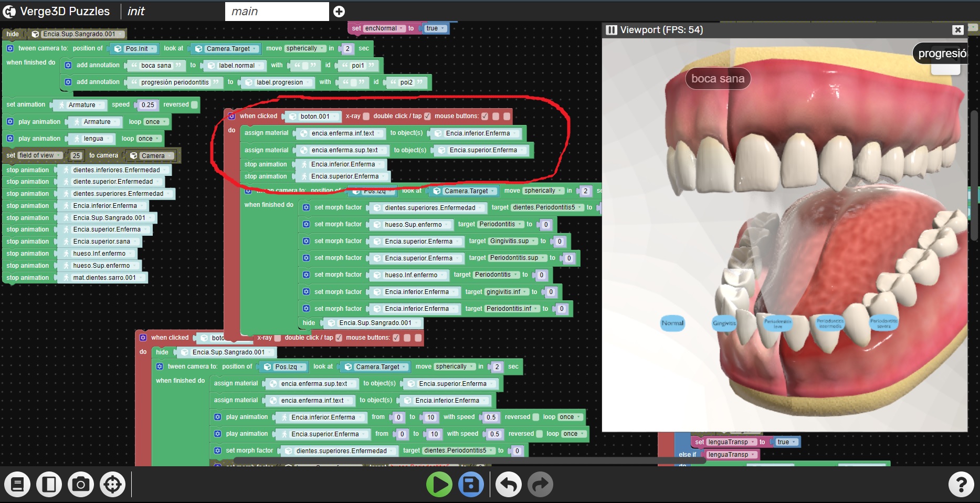
Task: Open gear on play animation Armature block
Action: click(x=10, y=122)
